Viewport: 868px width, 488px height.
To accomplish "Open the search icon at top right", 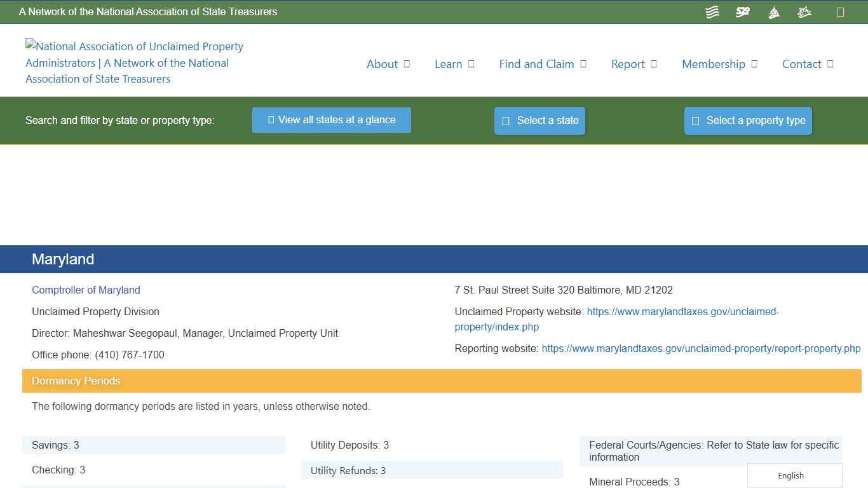I will tap(840, 11).
